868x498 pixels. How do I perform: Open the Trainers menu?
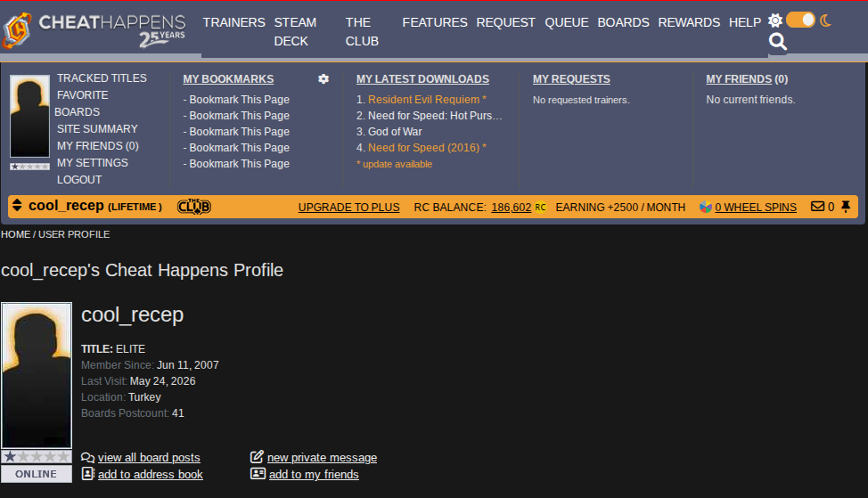[233, 22]
